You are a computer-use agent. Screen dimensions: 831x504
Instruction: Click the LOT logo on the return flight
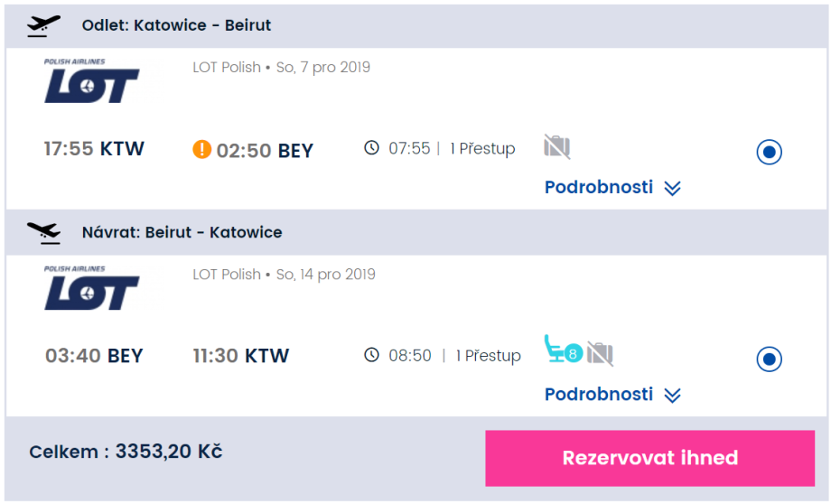(x=91, y=288)
